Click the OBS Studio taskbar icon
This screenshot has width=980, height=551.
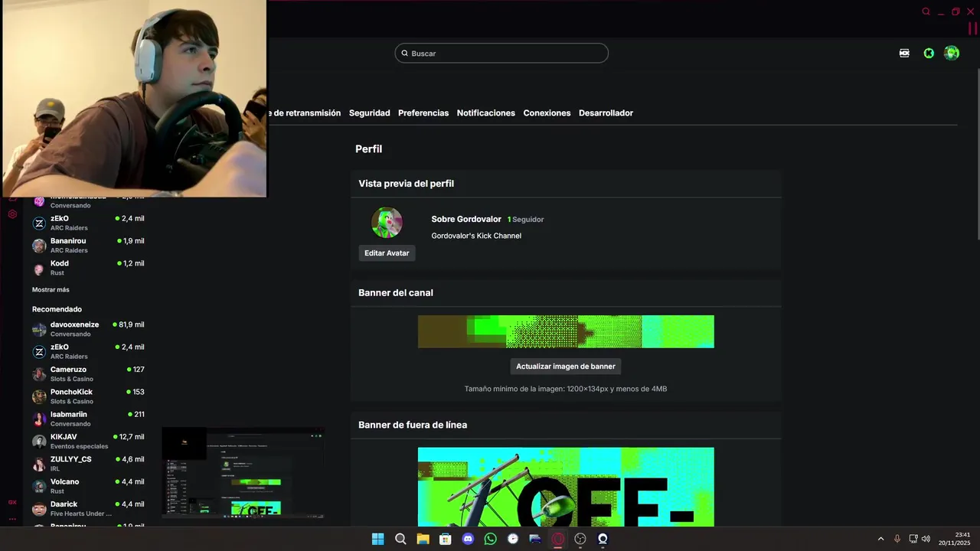580,539
